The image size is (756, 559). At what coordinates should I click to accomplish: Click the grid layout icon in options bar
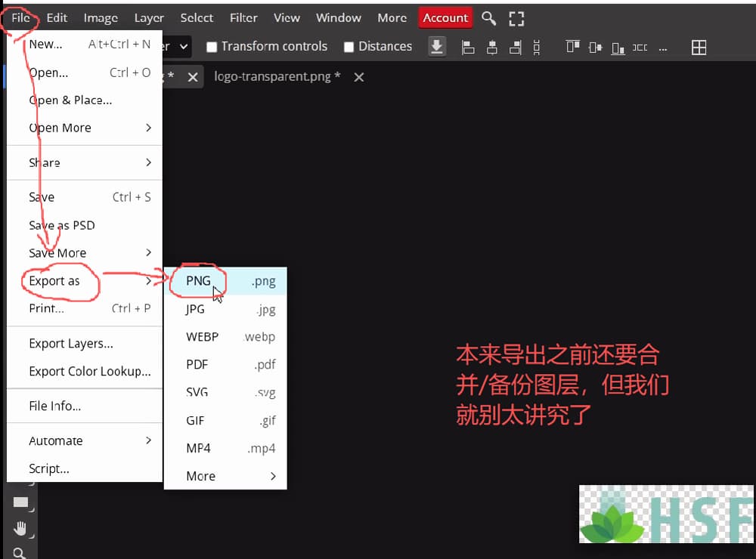click(x=699, y=48)
